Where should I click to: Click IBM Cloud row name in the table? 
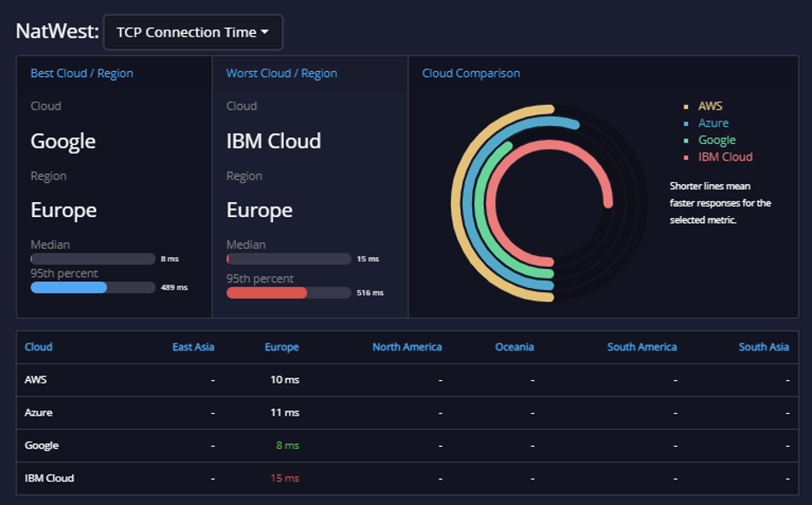tap(49, 478)
